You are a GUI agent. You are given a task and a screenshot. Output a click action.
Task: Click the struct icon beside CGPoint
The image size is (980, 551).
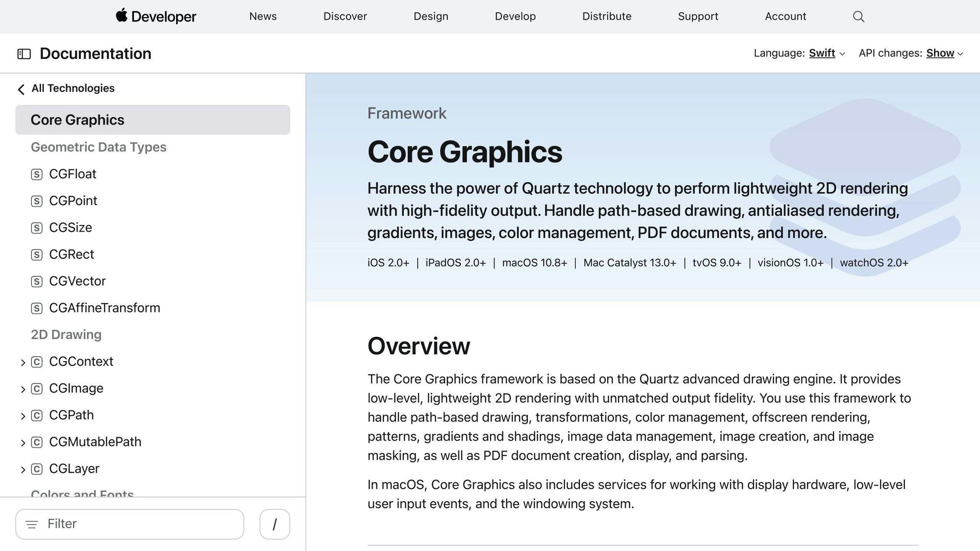click(37, 201)
